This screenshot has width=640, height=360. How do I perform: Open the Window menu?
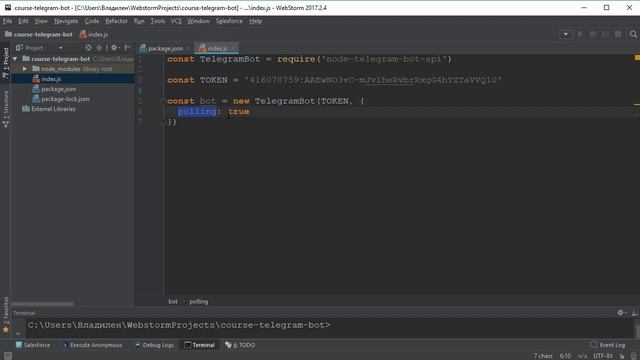(x=198, y=21)
